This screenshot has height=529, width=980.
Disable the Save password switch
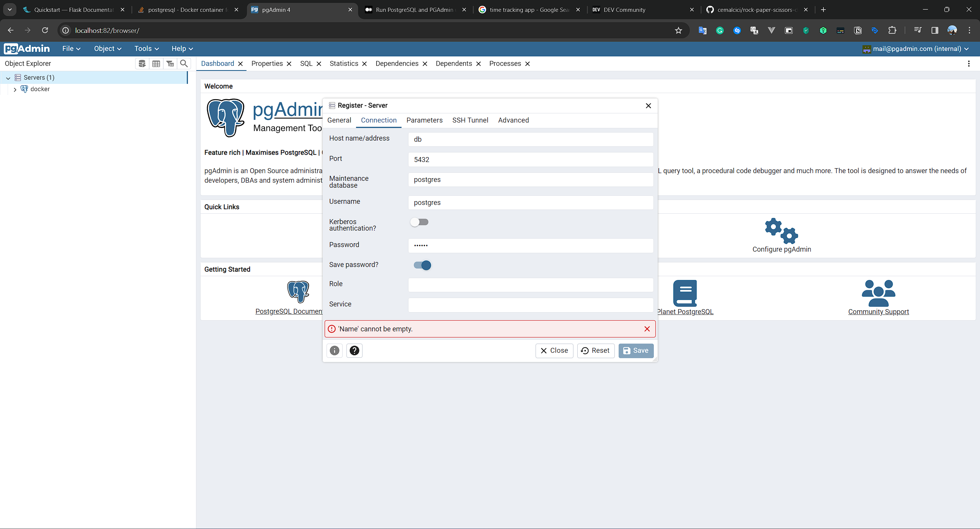pyautogui.click(x=422, y=265)
